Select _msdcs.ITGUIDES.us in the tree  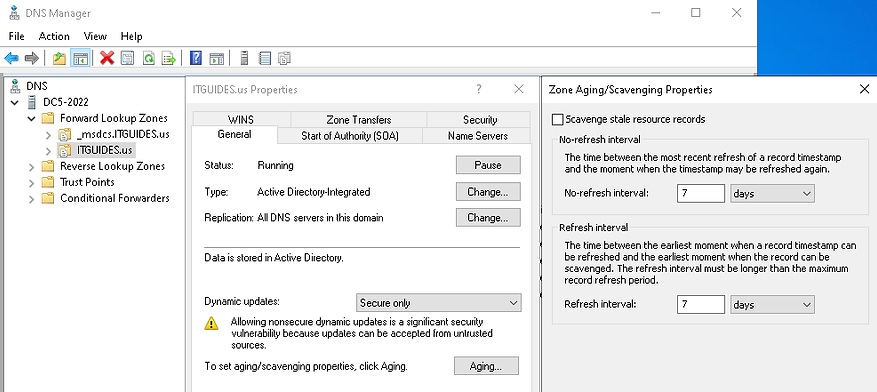123,134
